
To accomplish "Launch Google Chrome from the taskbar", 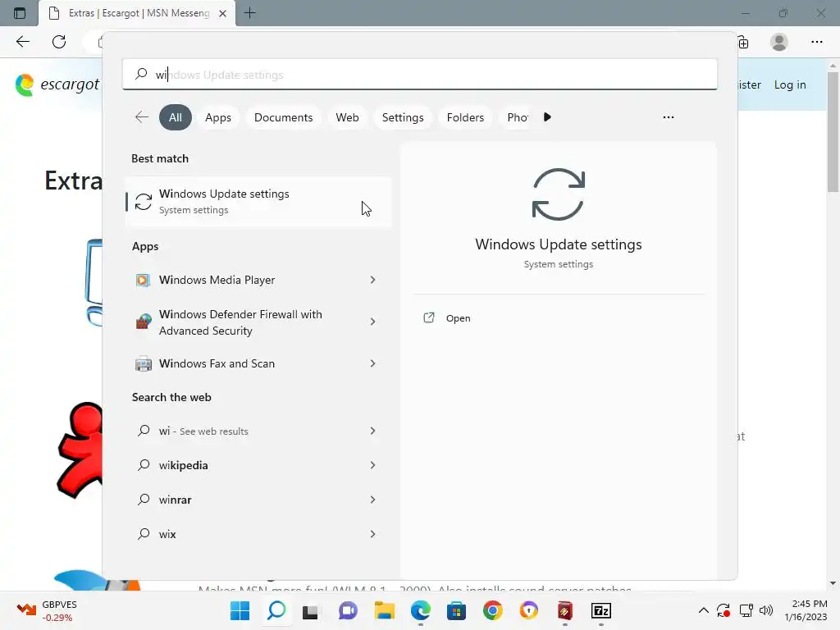I will (493, 610).
